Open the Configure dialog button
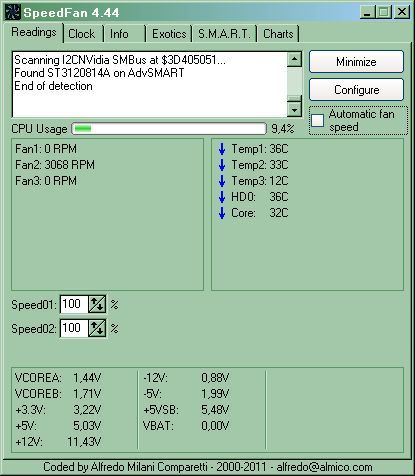415x476 pixels. pos(356,90)
